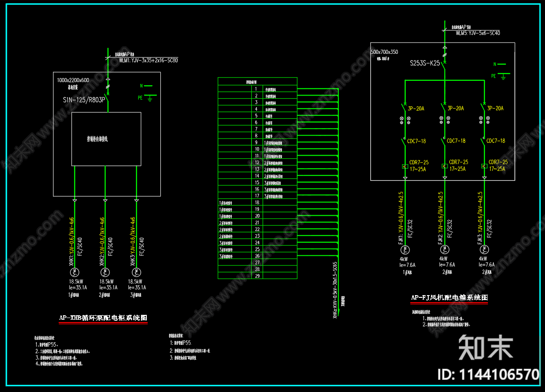Select the motor symbol under FJK2 cable
The height and width of the screenshot is (392, 545).
point(444,249)
